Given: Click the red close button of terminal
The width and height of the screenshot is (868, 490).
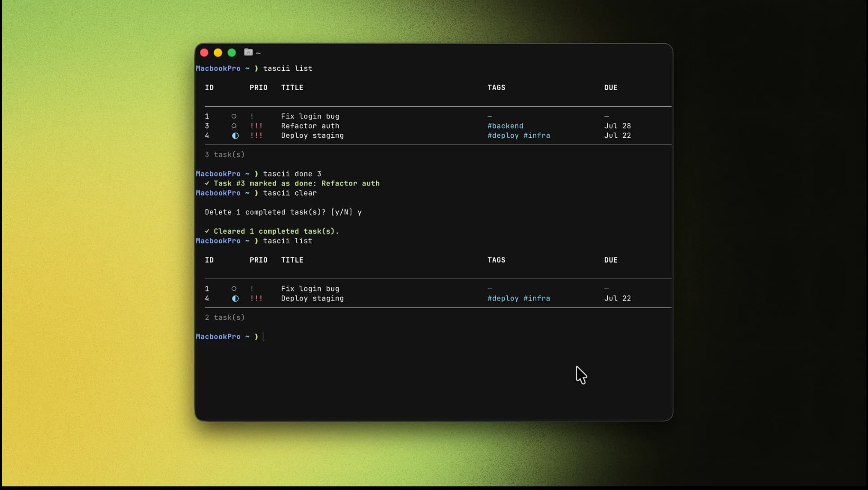Looking at the screenshot, I should [204, 53].
